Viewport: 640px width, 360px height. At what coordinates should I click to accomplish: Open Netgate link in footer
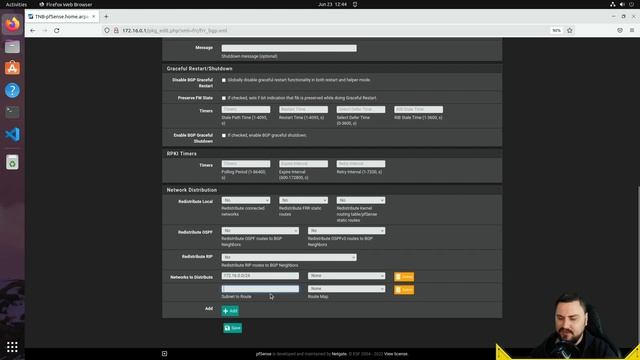[339, 354]
